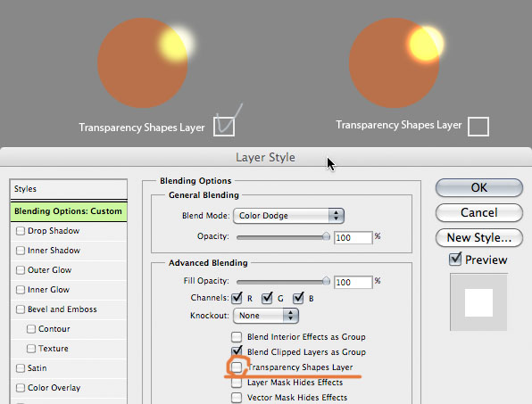Open the Knockout dropdown set to None

pyautogui.click(x=266, y=316)
